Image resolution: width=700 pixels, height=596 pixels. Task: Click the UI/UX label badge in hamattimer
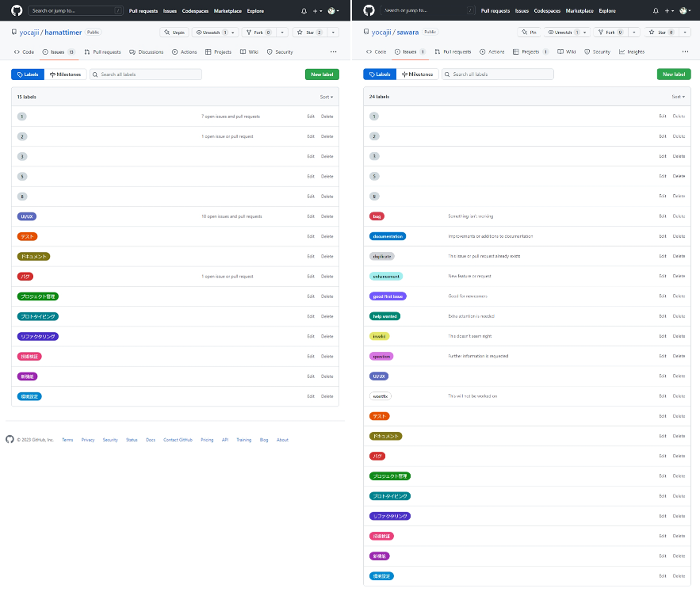pos(27,216)
